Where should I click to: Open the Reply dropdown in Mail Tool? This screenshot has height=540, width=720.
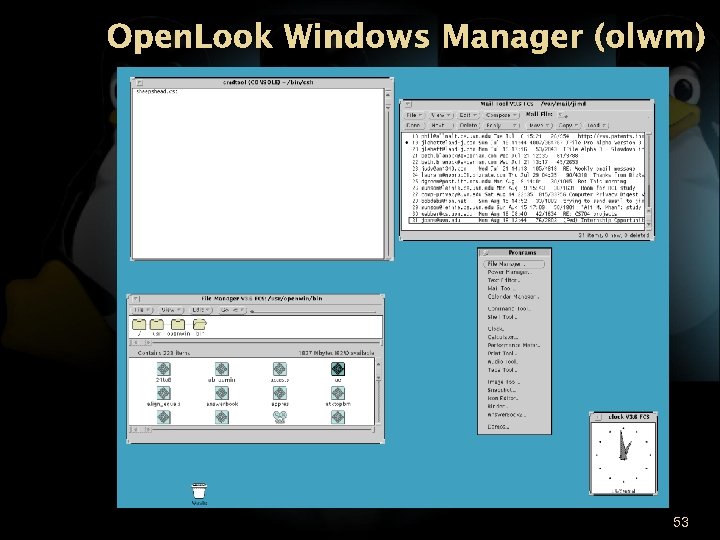[501, 125]
